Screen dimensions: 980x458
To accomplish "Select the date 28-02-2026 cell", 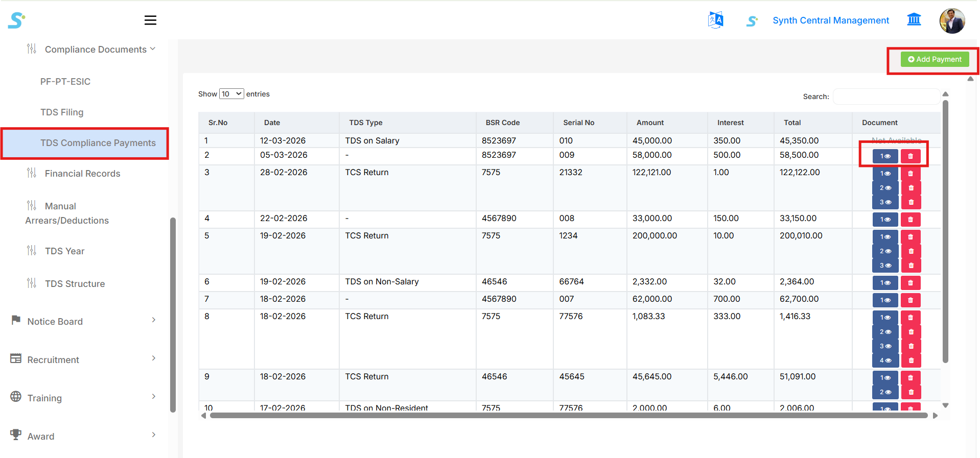I will [297, 187].
